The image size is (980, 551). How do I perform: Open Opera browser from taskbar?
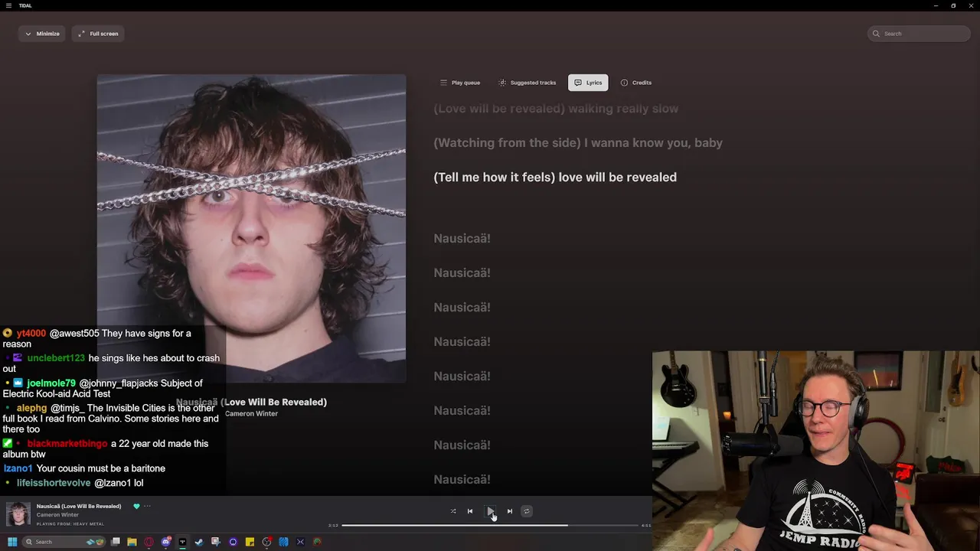pos(149,542)
